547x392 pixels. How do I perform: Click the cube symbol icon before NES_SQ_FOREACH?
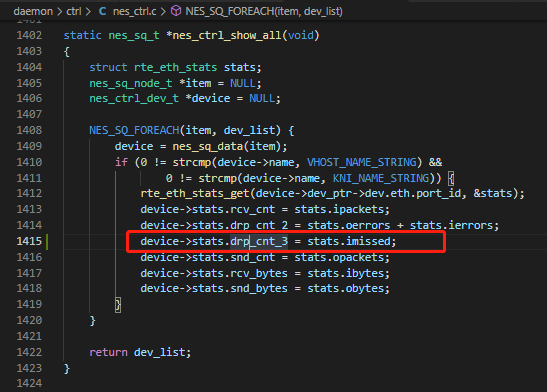pos(176,11)
